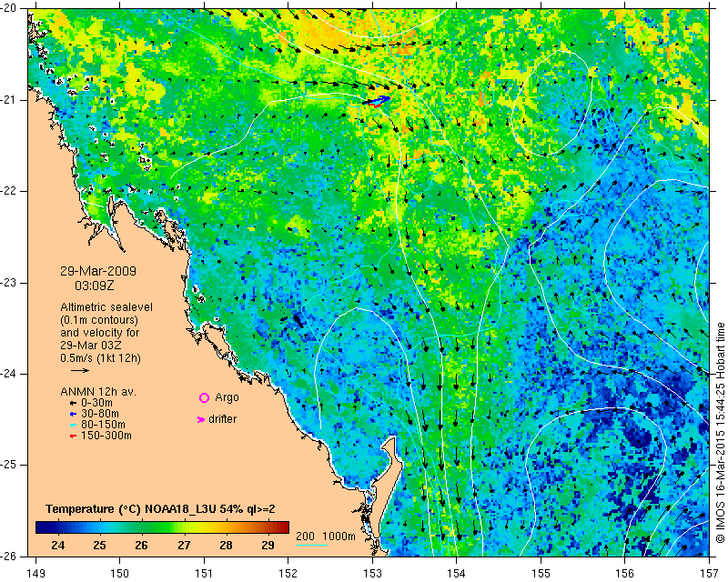
Task: Click the latitude axis label '-21'
Action: point(9,100)
